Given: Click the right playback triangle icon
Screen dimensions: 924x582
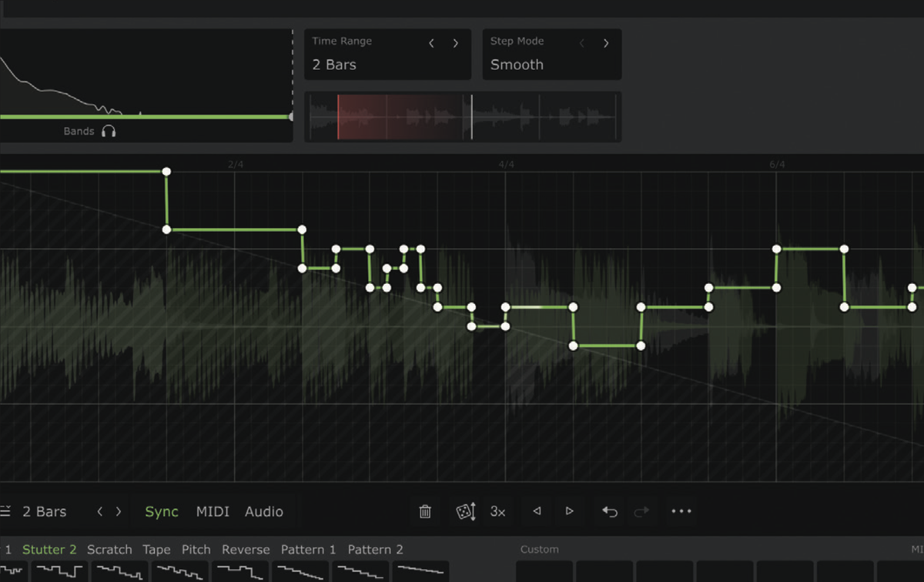Looking at the screenshot, I should pos(569,510).
